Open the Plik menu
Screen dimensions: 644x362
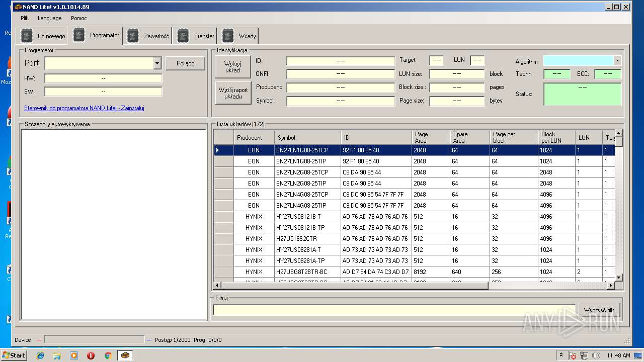(x=25, y=18)
